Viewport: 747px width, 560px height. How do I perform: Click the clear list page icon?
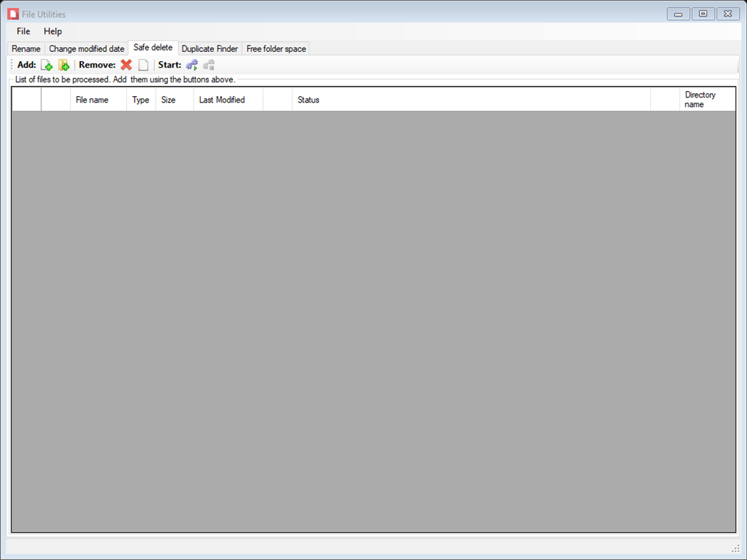click(143, 65)
